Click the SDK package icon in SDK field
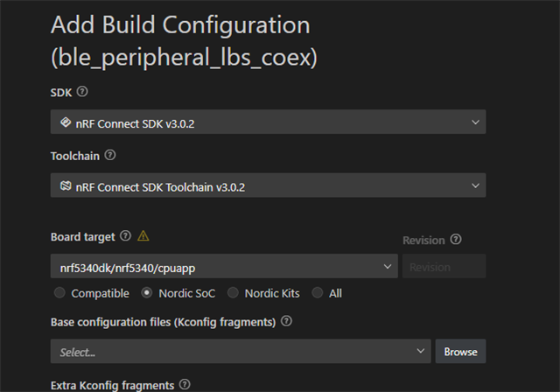Image resolution: width=560 pixels, height=392 pixels. click(66, 122)
